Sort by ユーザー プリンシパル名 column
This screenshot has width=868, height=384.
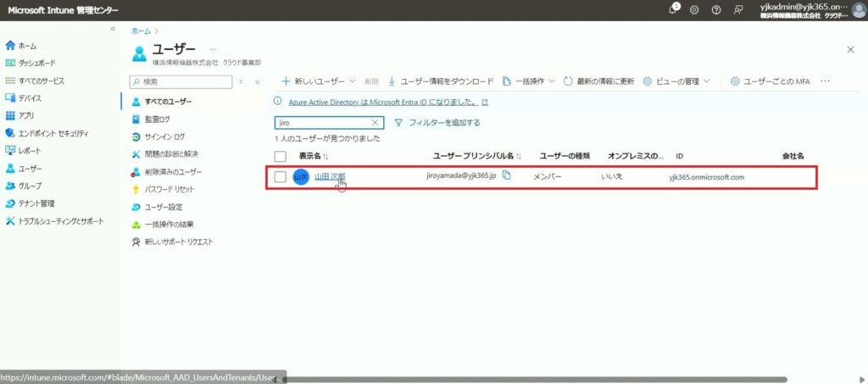point(476,157)
